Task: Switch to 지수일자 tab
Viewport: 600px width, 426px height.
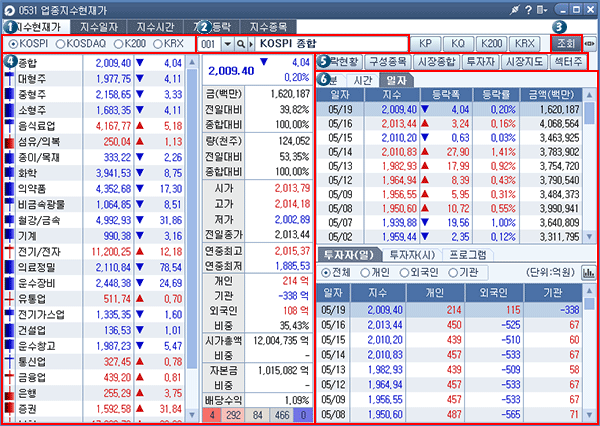Action: point(98,27)
